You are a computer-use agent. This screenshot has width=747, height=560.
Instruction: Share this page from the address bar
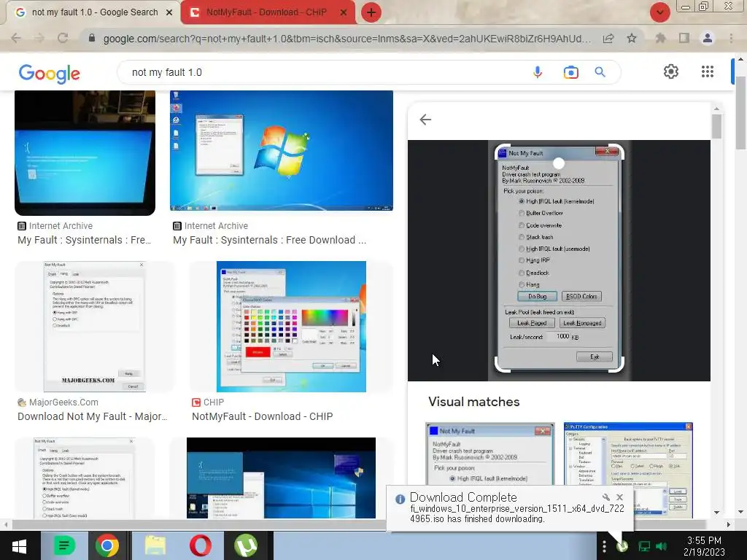pyautogui.click(x=608, y=39)
